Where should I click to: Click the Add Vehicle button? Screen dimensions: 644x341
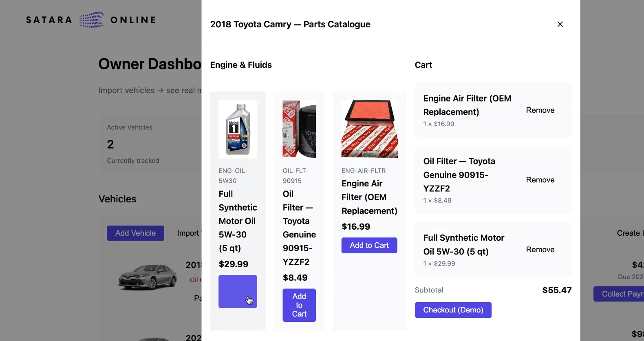click(135, 233)
